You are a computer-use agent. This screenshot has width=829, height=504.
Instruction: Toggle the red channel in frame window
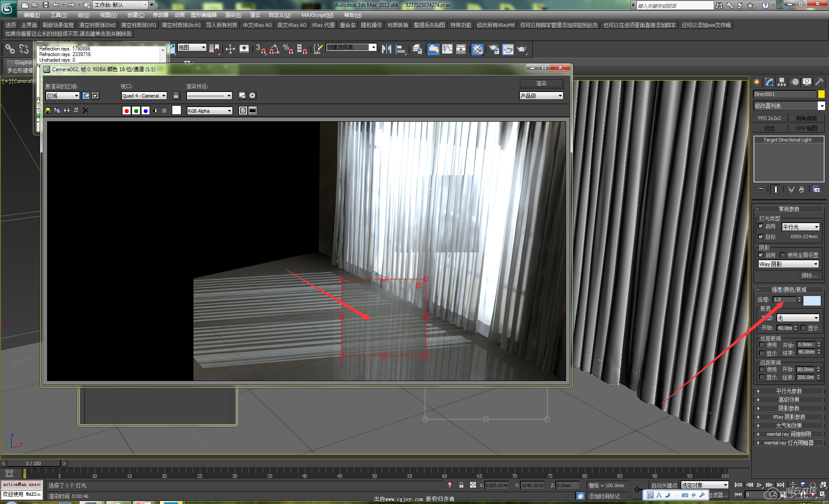[127, 111]
